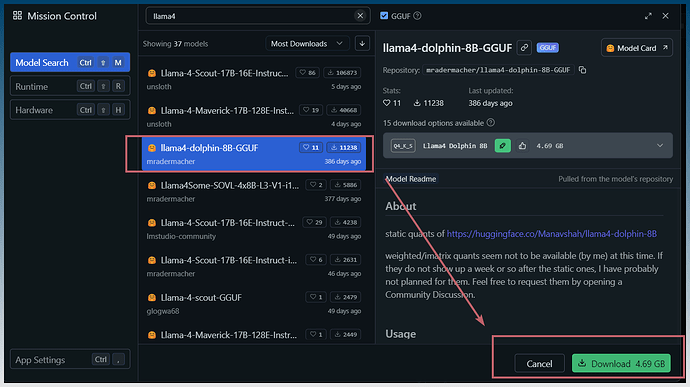Open the Most Downloads sort dropdown
This screenshot has width=690, height=387.
pyautogui.click(x=307, y=44)
